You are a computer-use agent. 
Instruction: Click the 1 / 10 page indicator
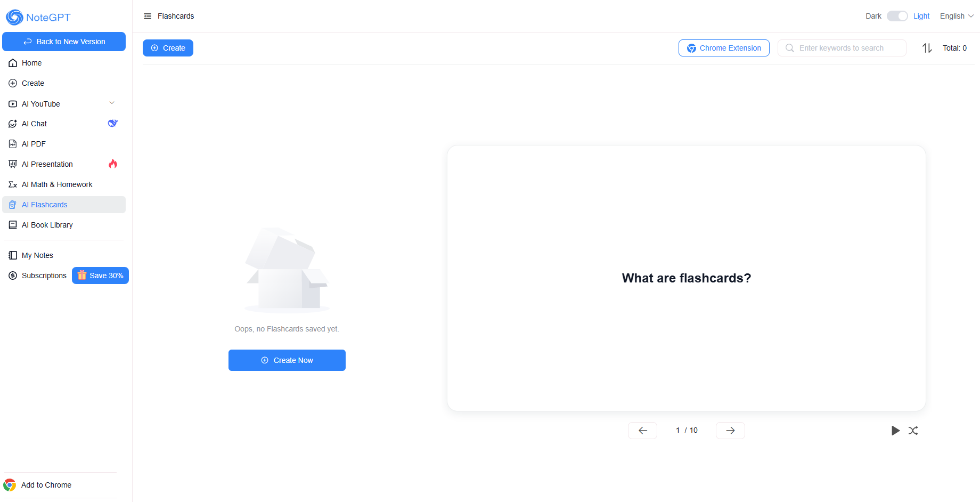[687, 431]
